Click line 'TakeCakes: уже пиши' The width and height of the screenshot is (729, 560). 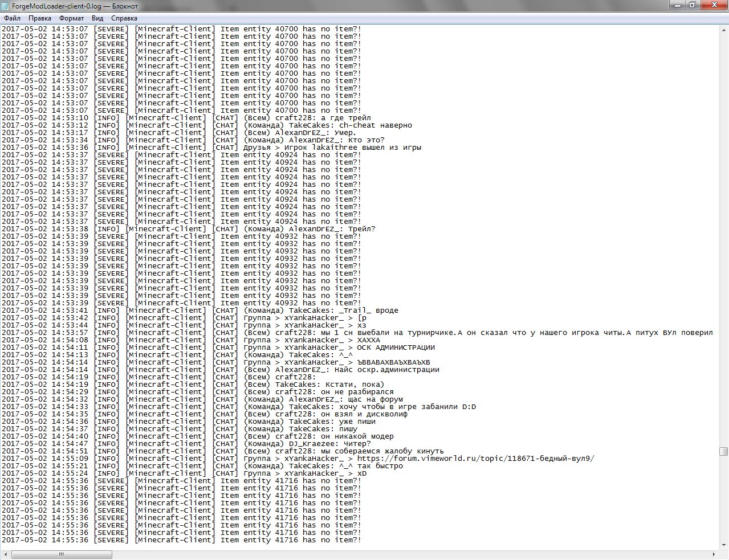coord(188,422)
